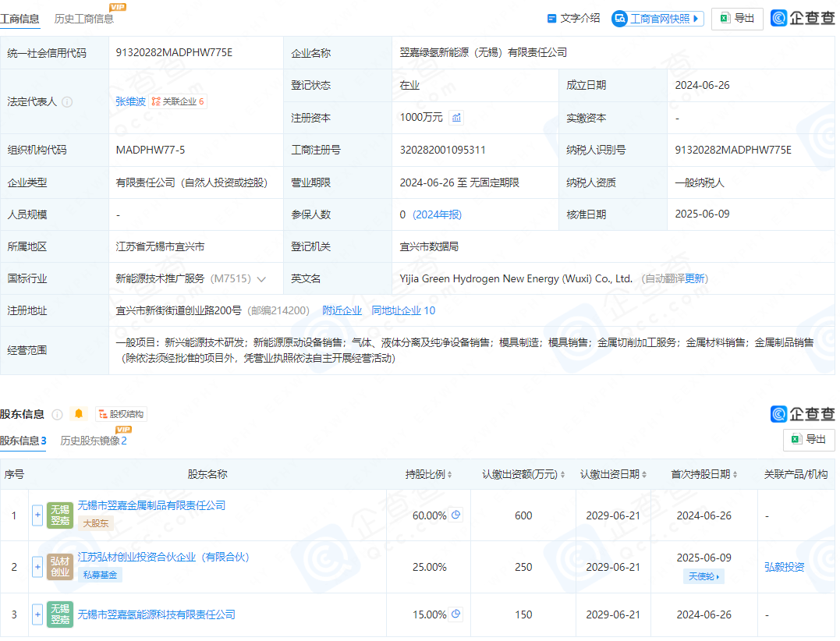Click 企查查 logo at top right

pos(803,18)
